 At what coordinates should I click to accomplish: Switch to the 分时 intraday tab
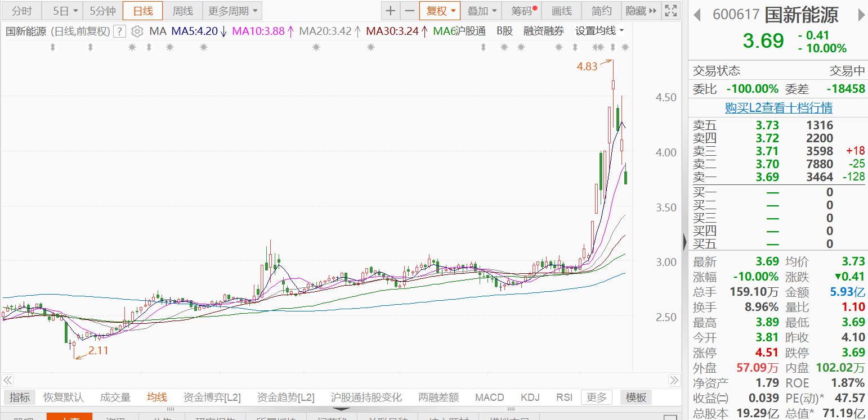coord(21,11)
